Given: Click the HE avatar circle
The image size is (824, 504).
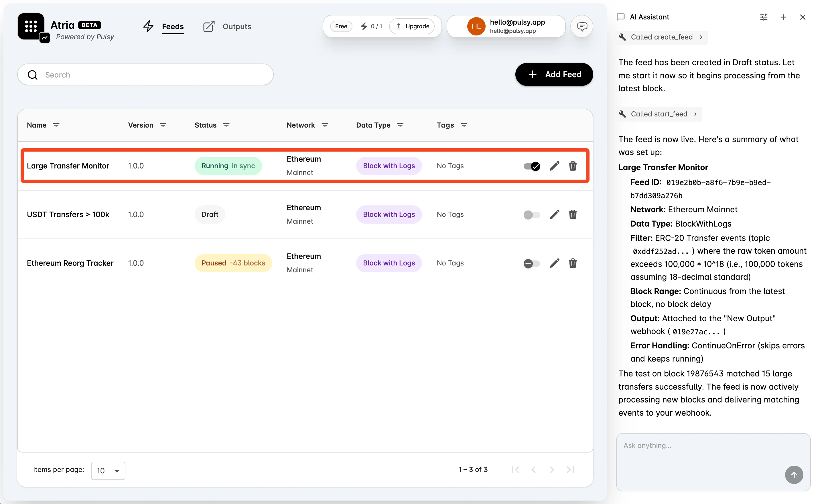Looking at the screenshot, I should tap(476, 26).
